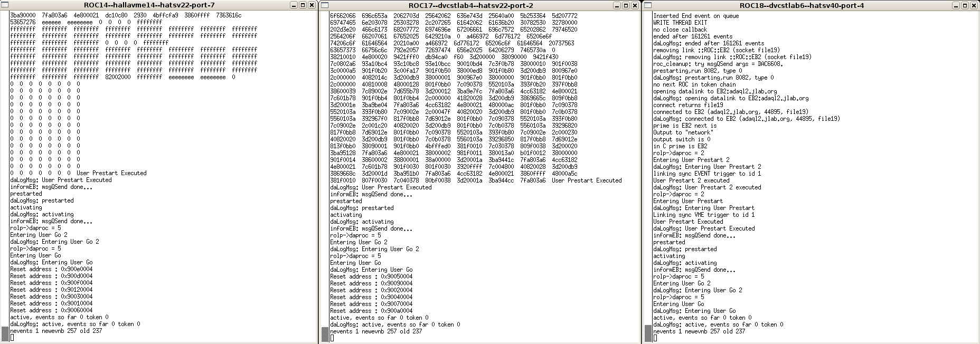Image resolution: width=980 pixels, height=344 pixels.
Task: Click 'Inserted End event on queue' in ROC18
Action: click(696, 16)
